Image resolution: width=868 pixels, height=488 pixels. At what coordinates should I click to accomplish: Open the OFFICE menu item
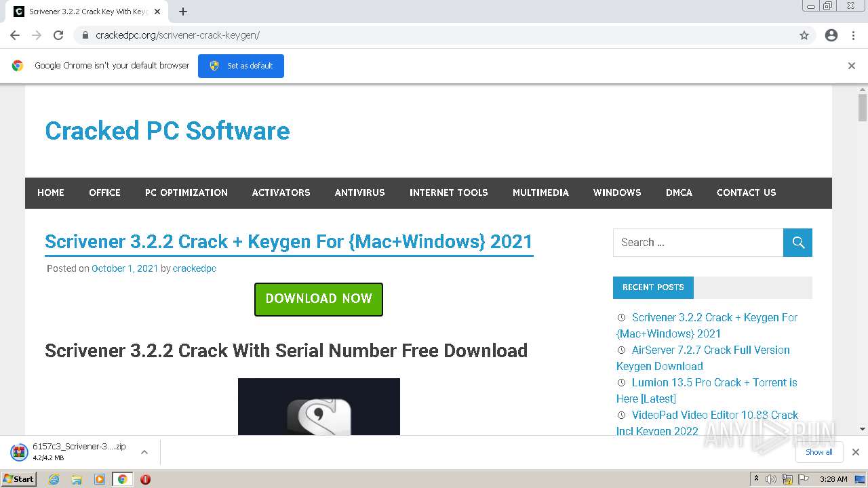pos(104,192)
